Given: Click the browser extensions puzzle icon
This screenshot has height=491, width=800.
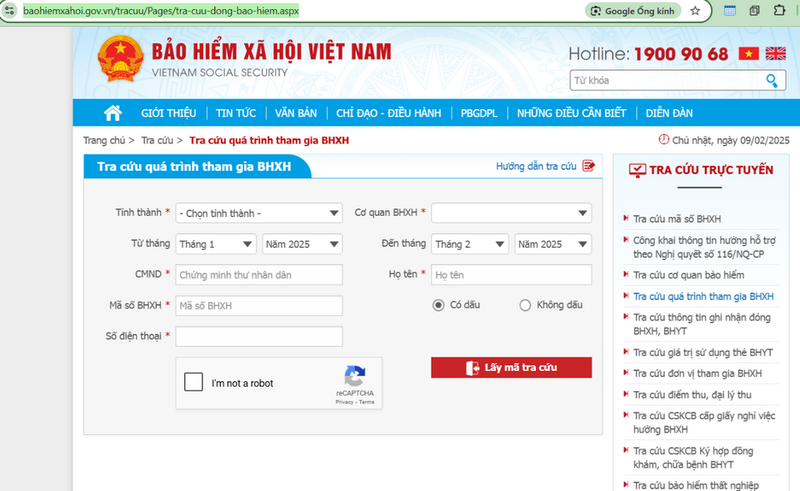Looking at the screenshot, I should tap(779, 10).
